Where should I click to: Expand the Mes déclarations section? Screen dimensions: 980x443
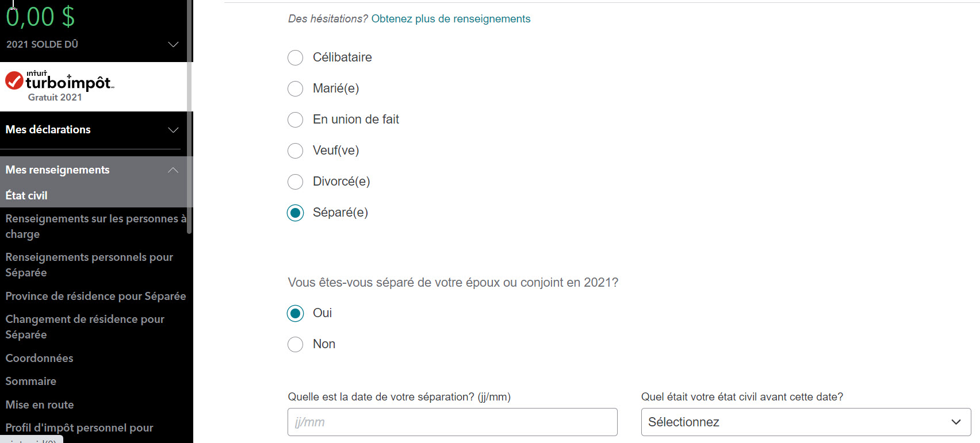click(173, 130)
